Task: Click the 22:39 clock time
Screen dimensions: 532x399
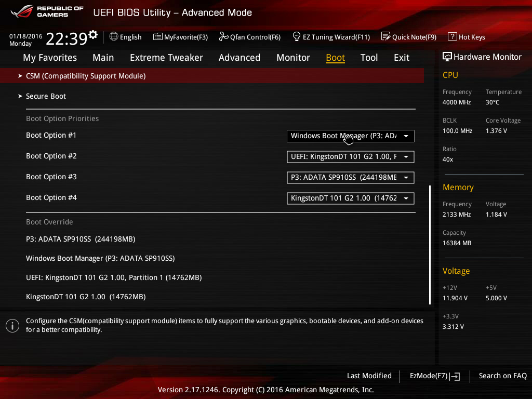Action: 66,38
